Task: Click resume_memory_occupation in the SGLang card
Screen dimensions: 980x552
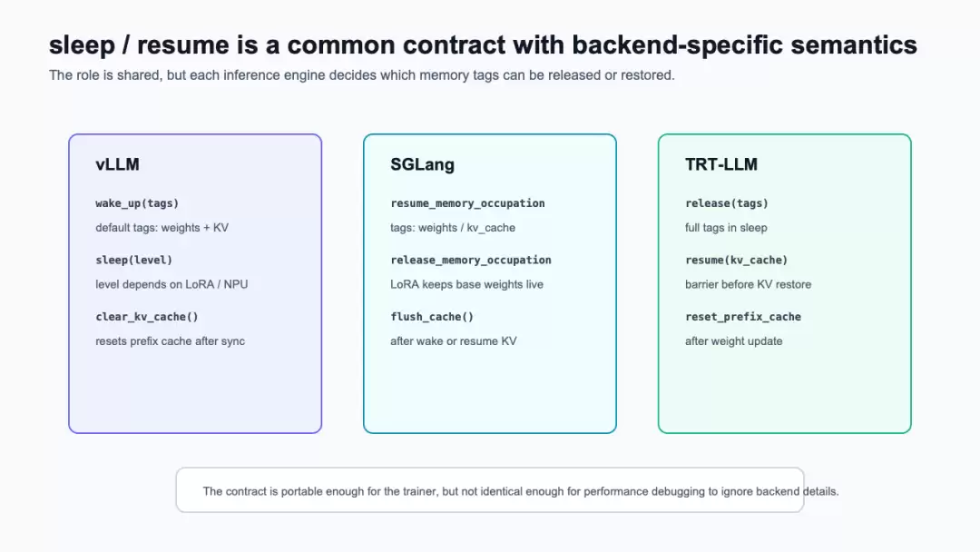Action: tap(467, 203)
